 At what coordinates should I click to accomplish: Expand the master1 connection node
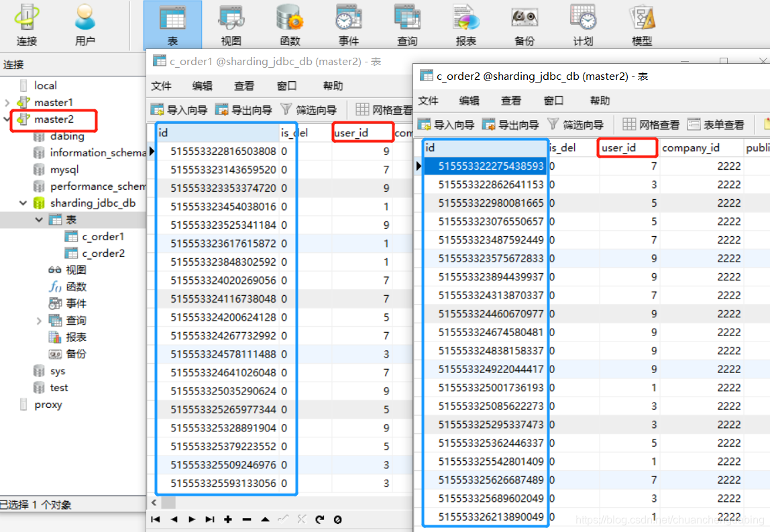coord(7,103)
